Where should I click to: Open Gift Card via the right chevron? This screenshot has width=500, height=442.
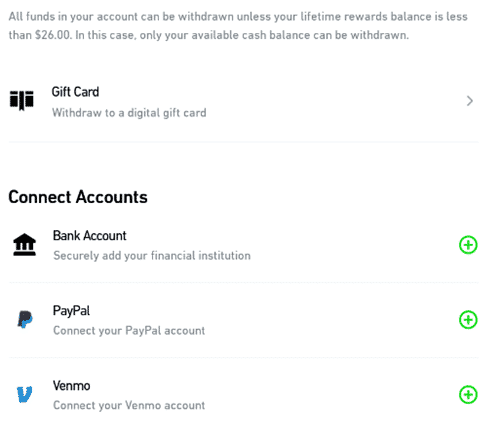(470, 101)
